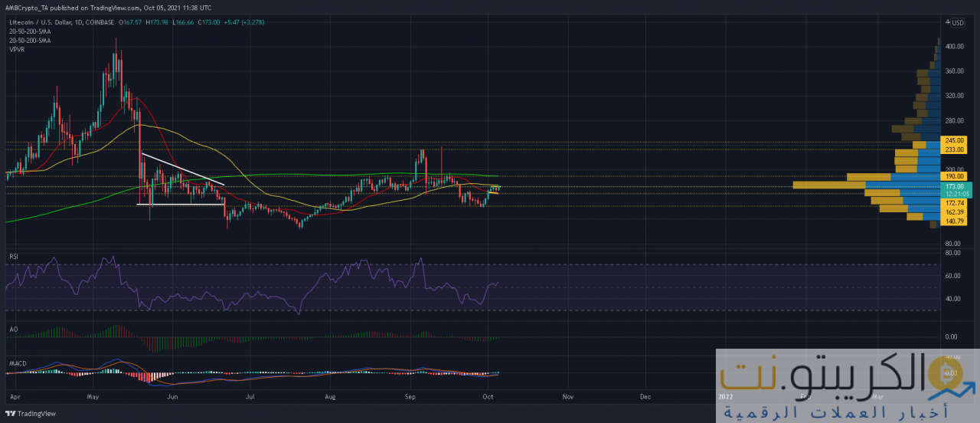The width and height of the screenshot is (980, 423).
Task: Click the 140.79 price level label
Action: pos(955,221)
